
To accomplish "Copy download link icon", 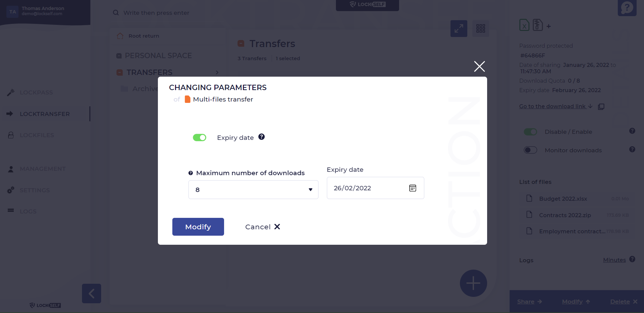I will tap(601, 107).
